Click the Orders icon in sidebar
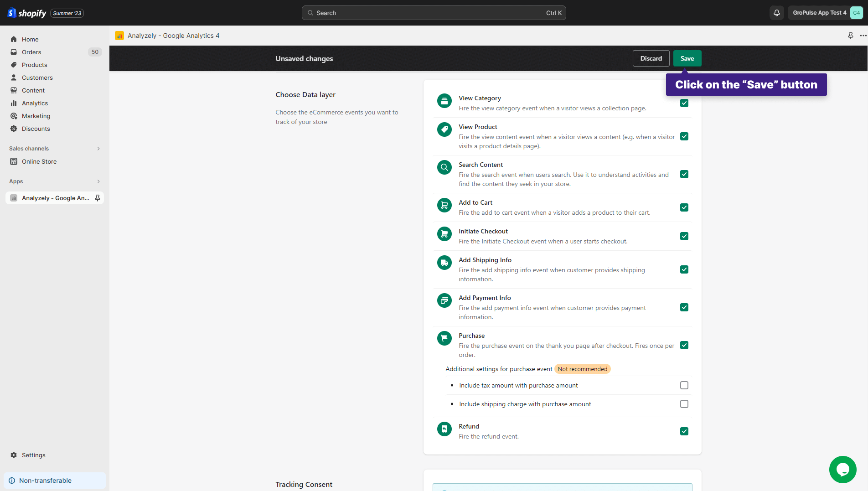 [x=14, y=52]
